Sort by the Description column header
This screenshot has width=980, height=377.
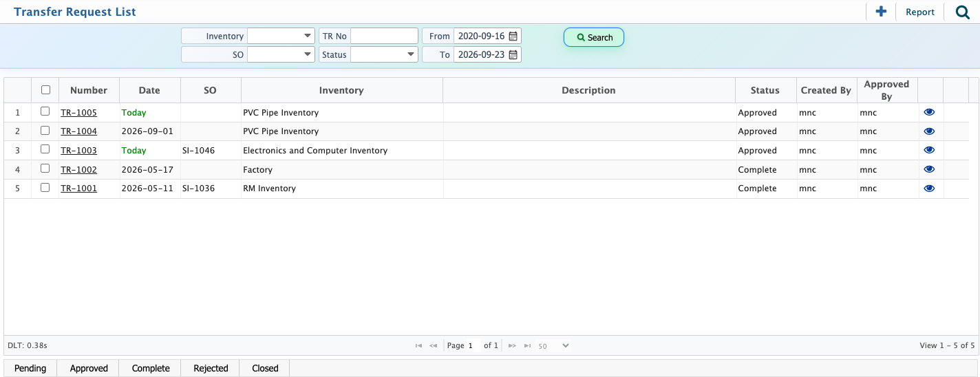(x=588, y=90)
